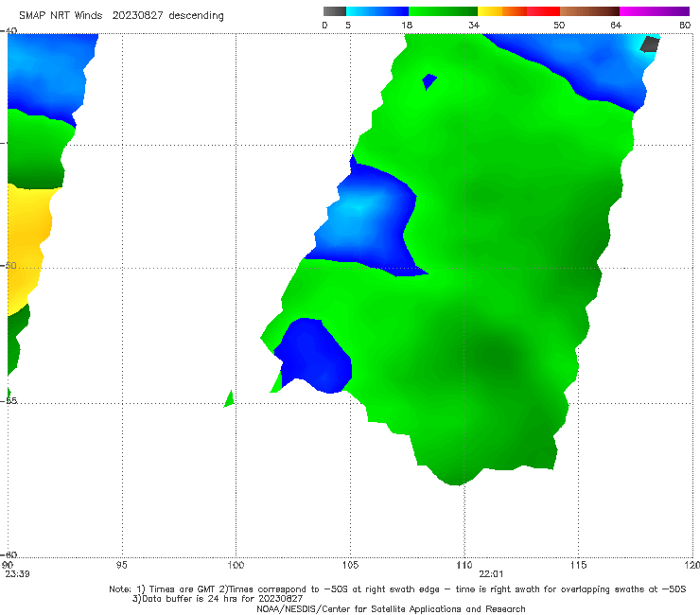Screen dimensions: 700x615
Task: Click the color bar's rightmost label '80'
Action: tap(685, 26)
